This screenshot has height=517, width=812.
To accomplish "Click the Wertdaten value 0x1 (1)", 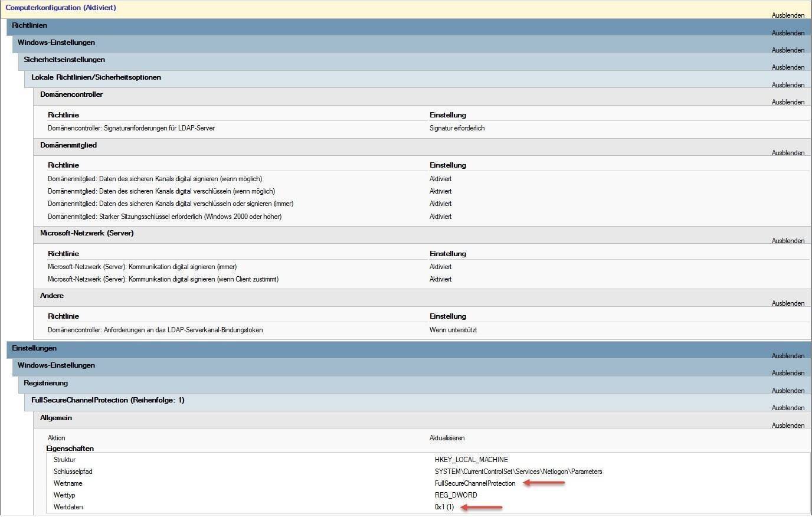I will (444, 507).
